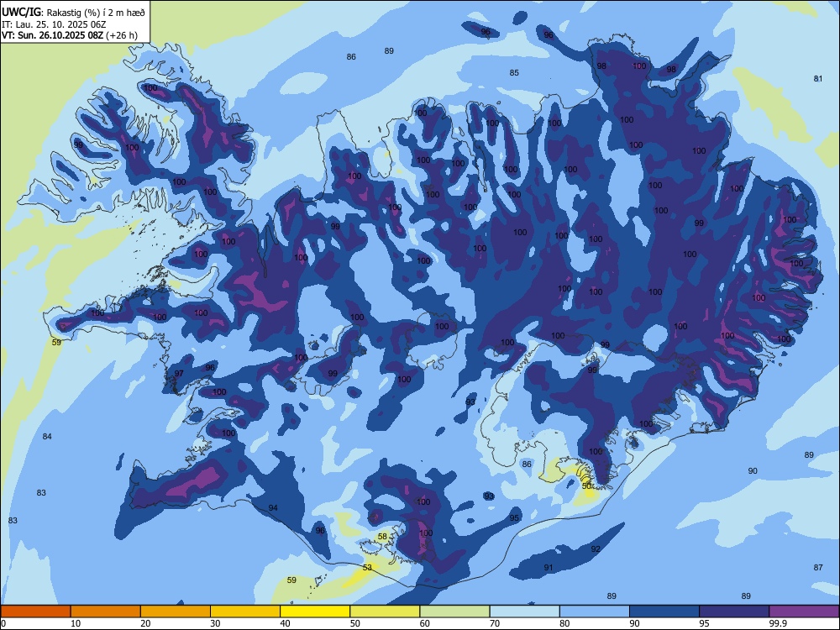Choose the 70–80 pale blue legend swatch
Screen dimensions: 840x630
pos(524,612)
